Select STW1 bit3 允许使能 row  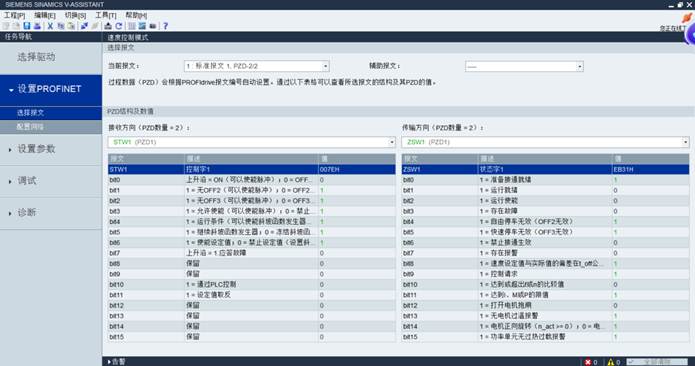[251, 211]
